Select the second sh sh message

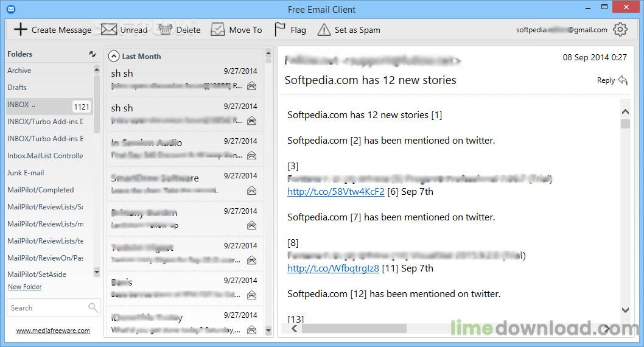(184, 114)
